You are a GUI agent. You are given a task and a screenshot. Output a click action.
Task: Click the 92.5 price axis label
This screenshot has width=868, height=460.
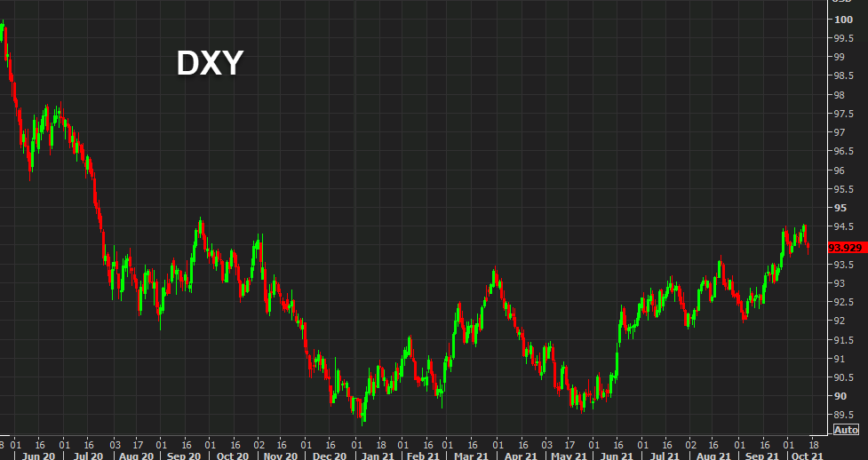tap(845, 302)
